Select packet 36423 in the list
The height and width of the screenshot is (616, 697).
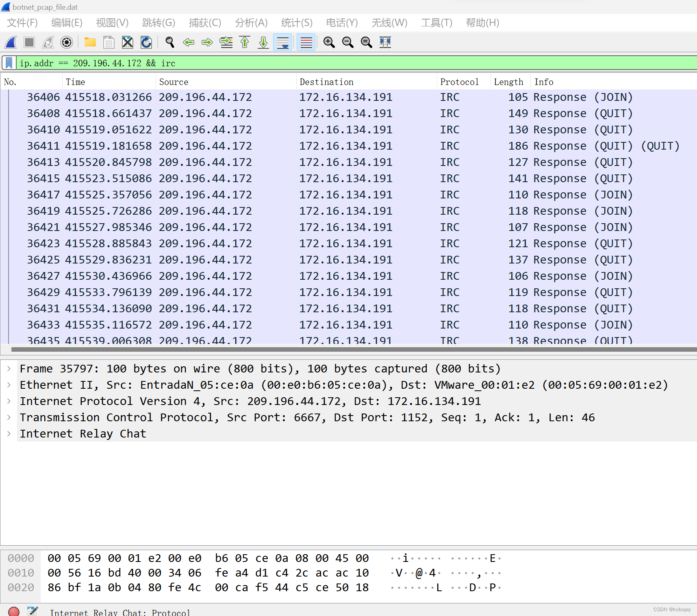[x=349, y=244]
